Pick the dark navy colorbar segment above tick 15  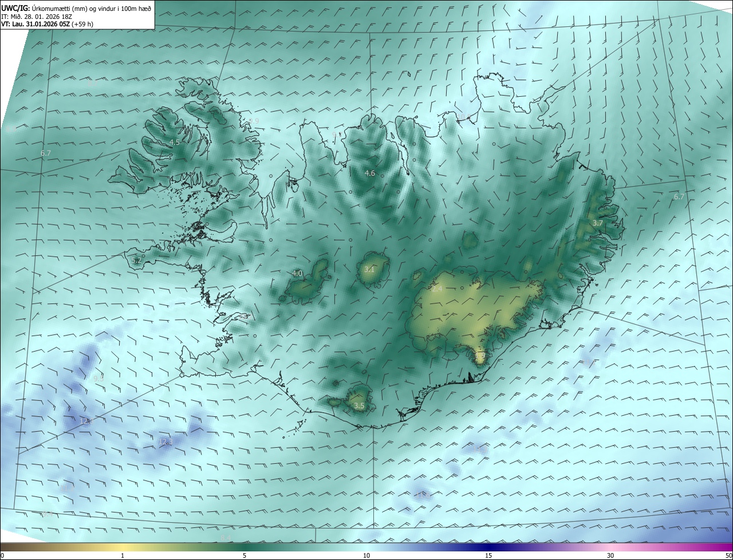coord(488,547)
